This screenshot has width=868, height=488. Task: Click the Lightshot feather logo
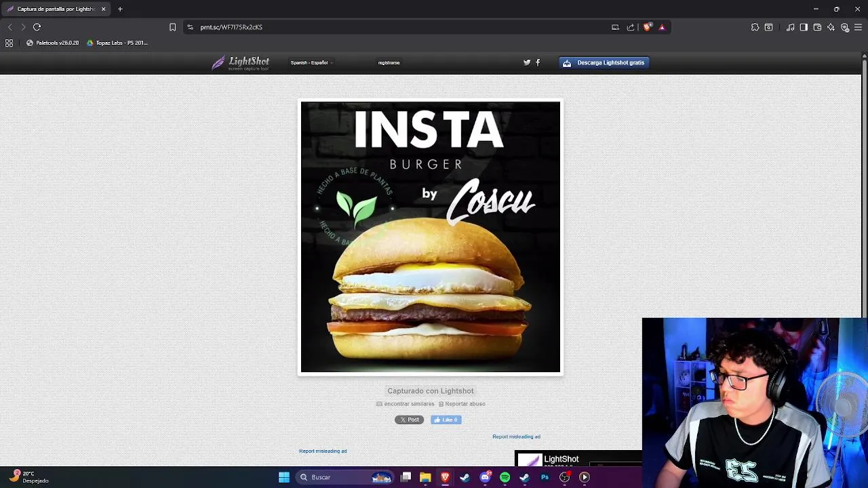240,62
